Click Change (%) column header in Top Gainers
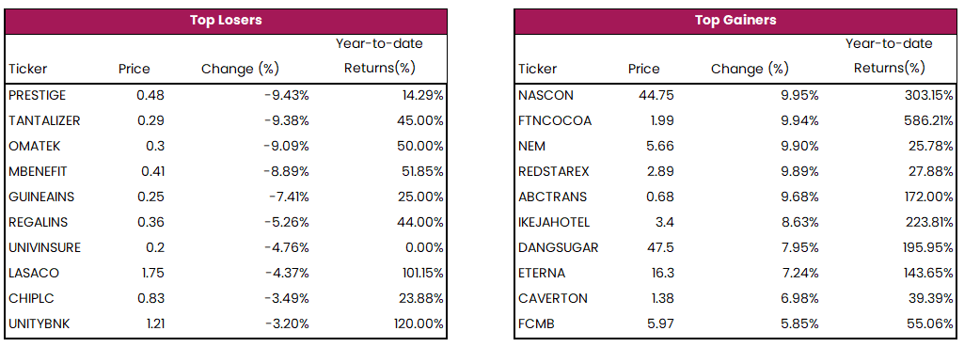The width and height of the screenshot is (980, 347). click(750, 69)
